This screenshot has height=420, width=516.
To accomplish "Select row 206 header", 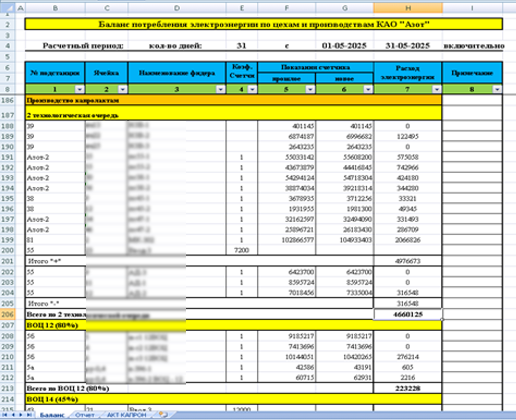I will tap(7, 314).
